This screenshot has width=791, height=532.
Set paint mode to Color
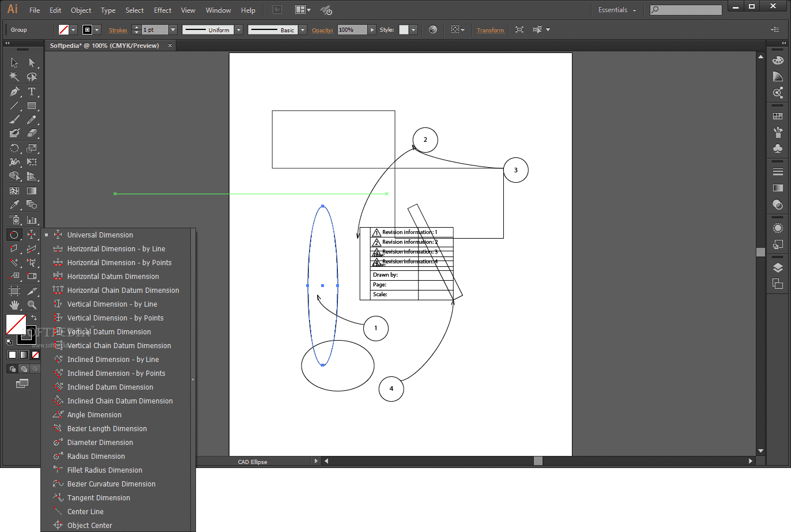12,354
